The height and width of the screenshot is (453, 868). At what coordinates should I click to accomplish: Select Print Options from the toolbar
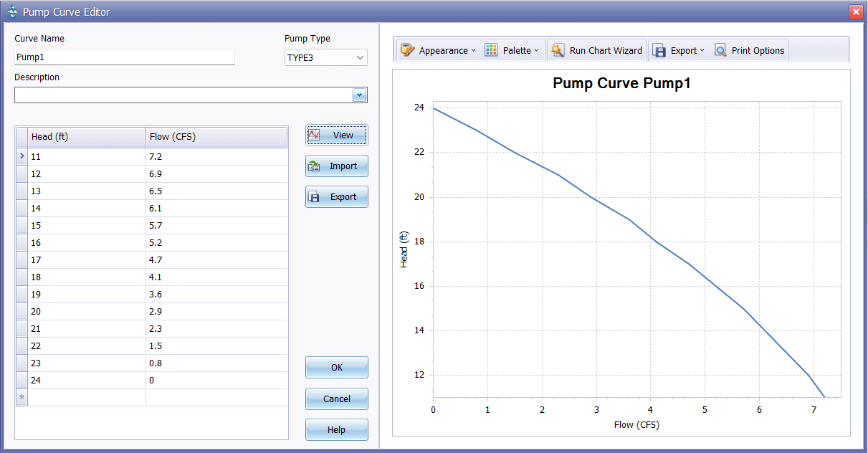[749, 50]
